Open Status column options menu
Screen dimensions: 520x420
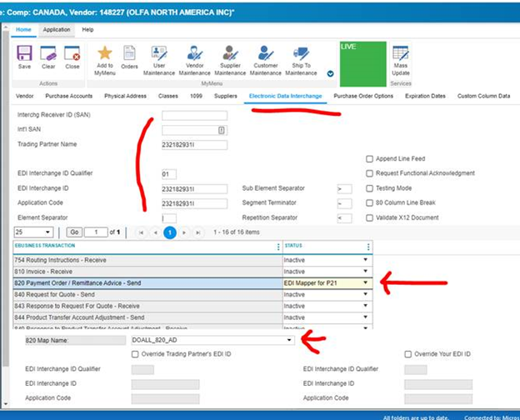[x=367, y=247]
